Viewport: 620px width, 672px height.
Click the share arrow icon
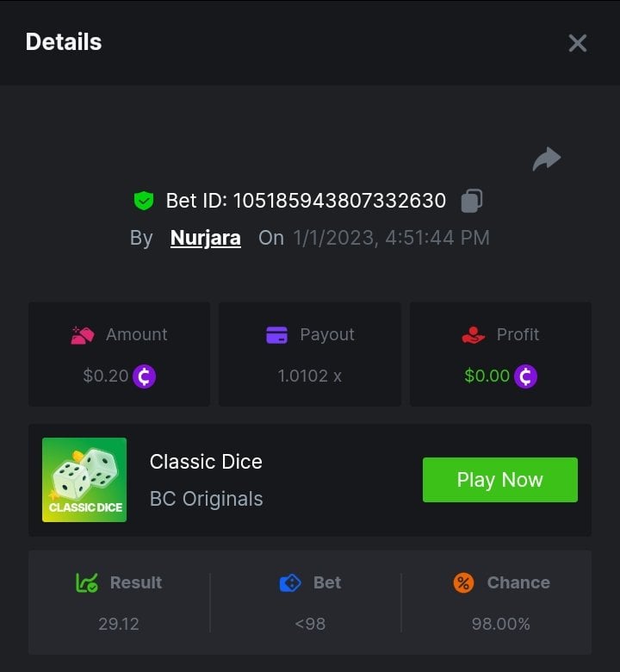click(x=547, y=159)
